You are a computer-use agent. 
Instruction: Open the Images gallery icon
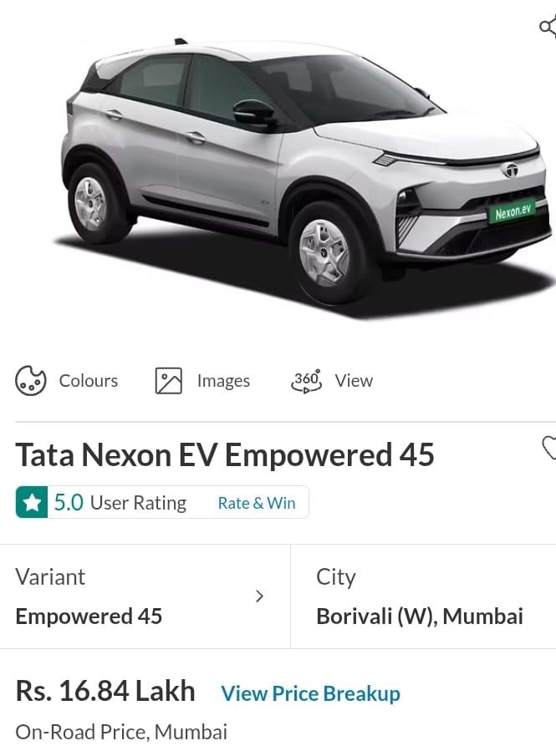point(168,380)
